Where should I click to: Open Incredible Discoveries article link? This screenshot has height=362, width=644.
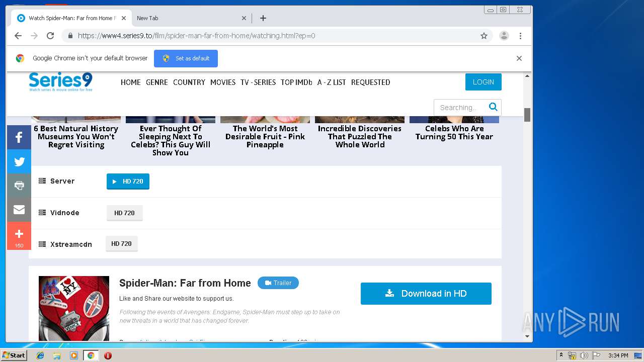click(x=360, y=136)
